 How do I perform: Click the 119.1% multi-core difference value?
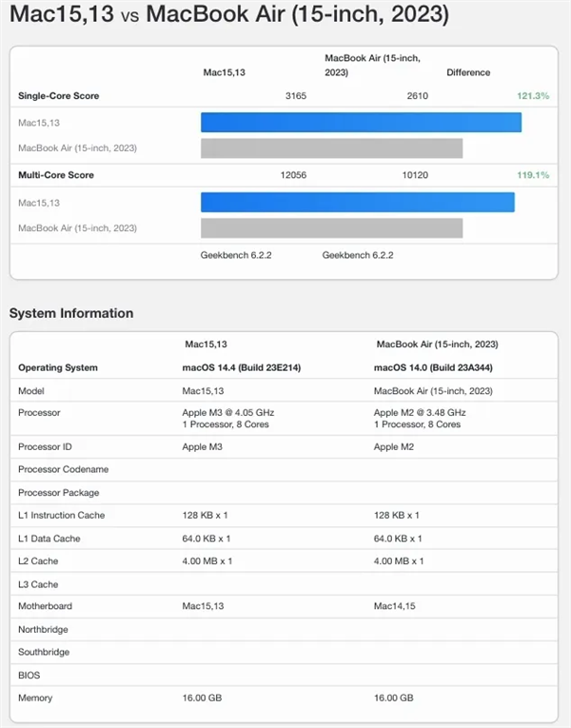(533, 176)
